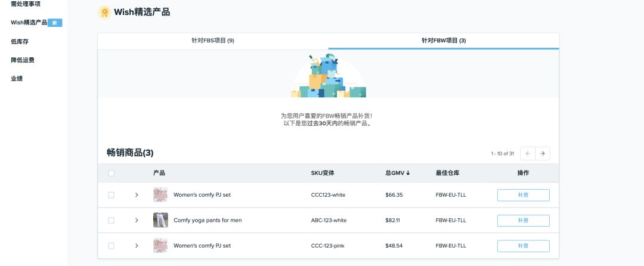Expand the CCC123-white product row
This screenshot has width=644, height=266.
137,195
